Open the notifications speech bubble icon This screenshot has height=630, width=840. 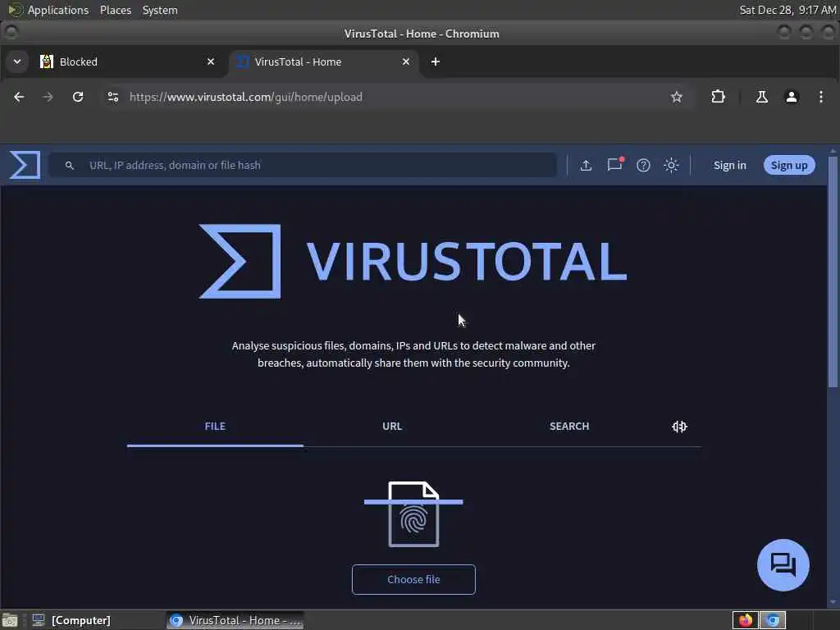pos(614,164)
